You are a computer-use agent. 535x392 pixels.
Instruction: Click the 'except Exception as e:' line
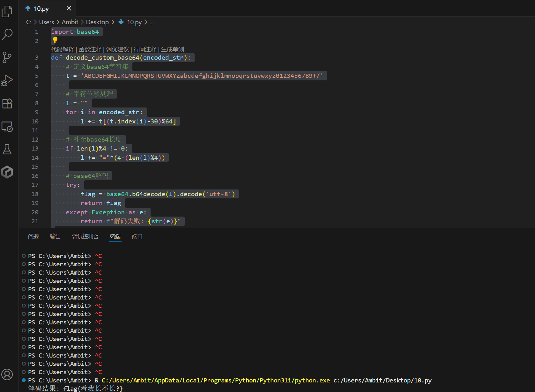106,212
